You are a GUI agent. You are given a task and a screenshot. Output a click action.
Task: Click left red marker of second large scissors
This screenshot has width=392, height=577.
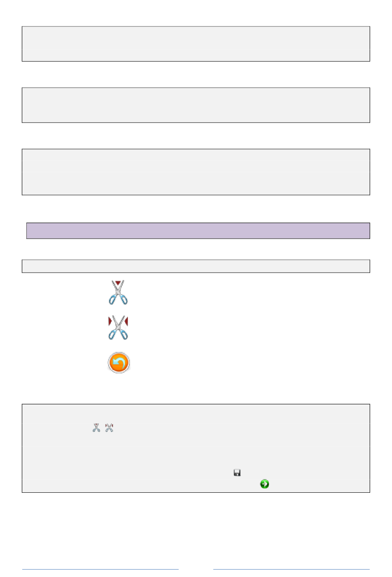[x=110, y=321]
